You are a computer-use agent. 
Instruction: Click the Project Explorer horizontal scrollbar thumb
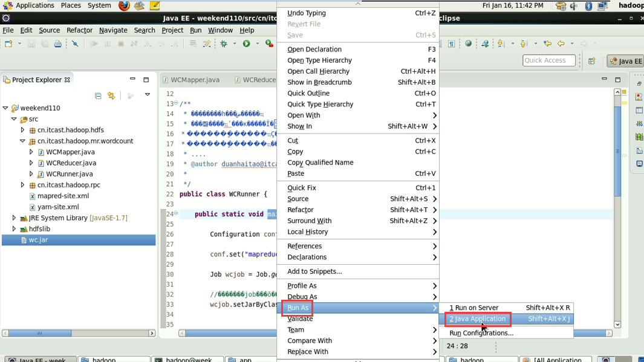coord(40,333)
